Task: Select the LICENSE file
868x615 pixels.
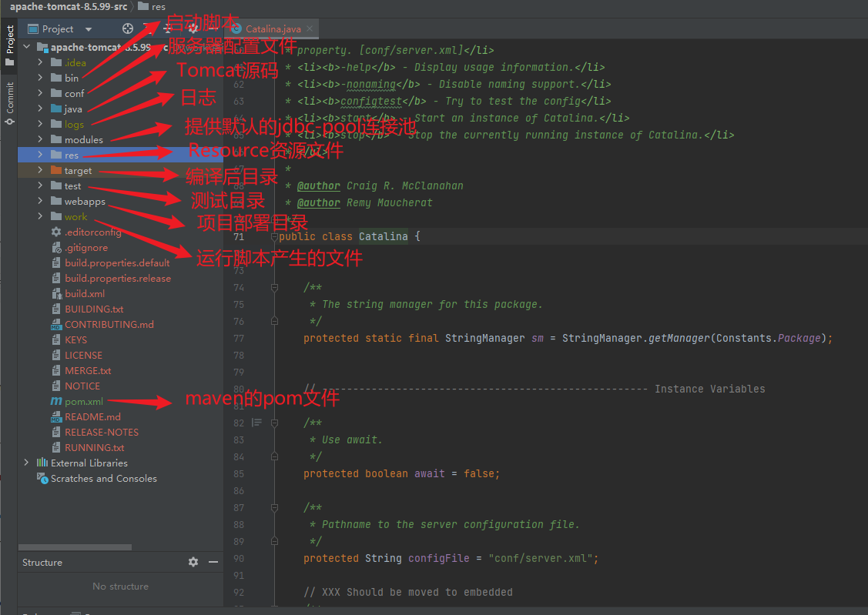Action: coord(84,355)
